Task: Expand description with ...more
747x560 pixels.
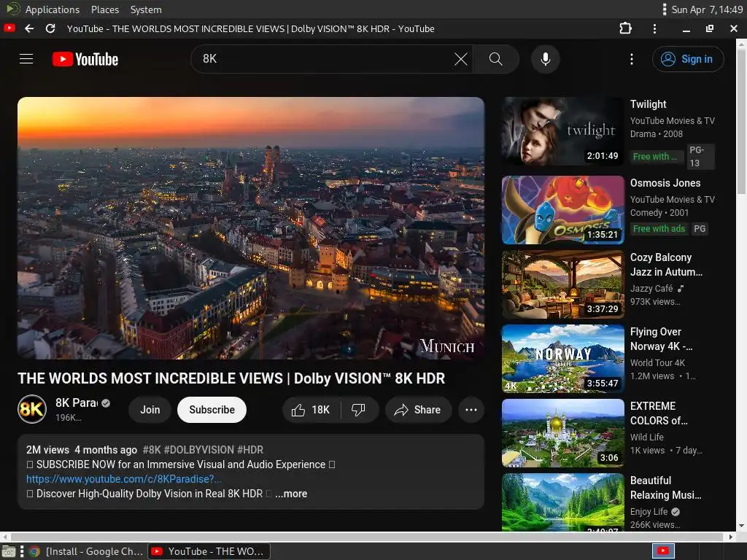Action: pyautogui.click(x=291, y=494)
